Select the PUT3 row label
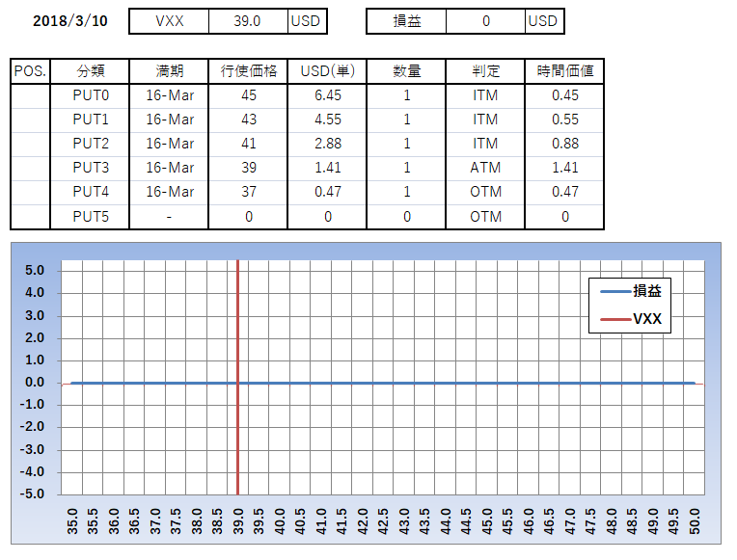Screen dimensions: 737x560 (x=91, y=168)
